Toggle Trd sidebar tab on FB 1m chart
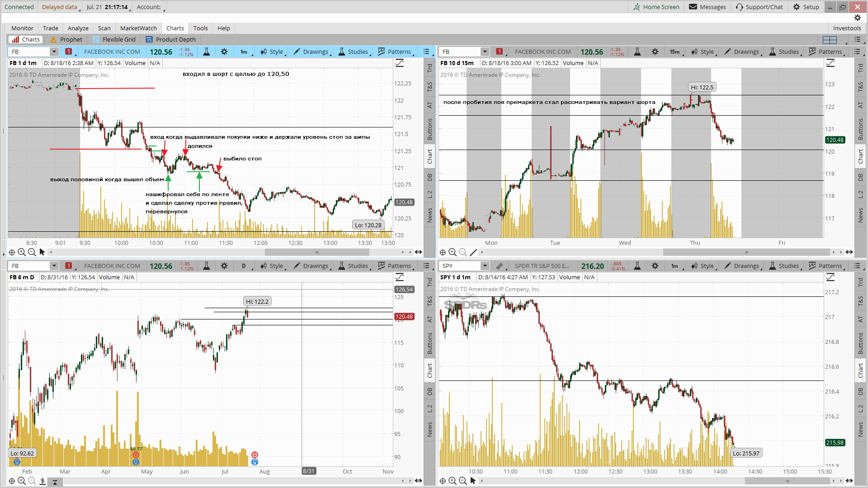Screen dimensions: 868x488 pos(429,68)
